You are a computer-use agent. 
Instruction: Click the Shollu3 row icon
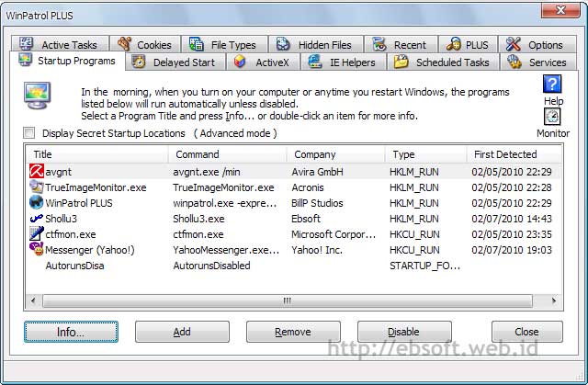click(37, 218)
